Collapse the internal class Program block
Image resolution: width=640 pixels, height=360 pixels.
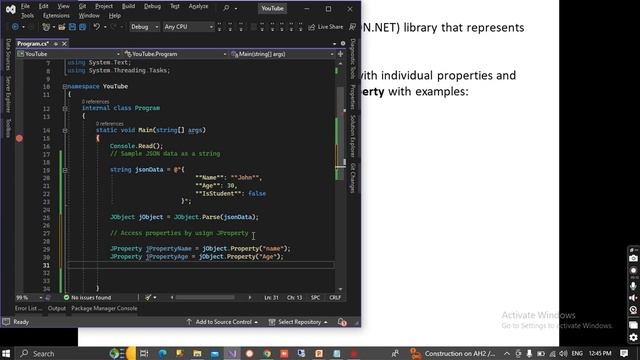coord(64,109)
